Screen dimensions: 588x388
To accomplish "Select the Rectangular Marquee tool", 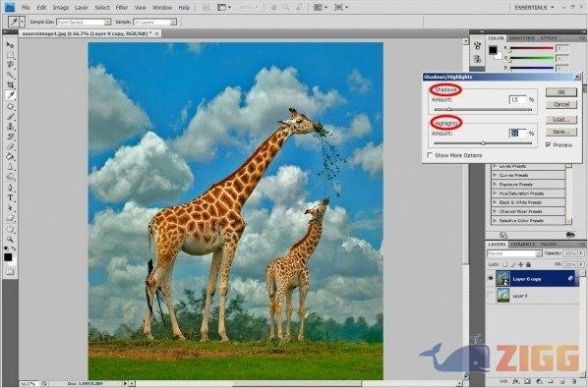I will pos(10,55).
